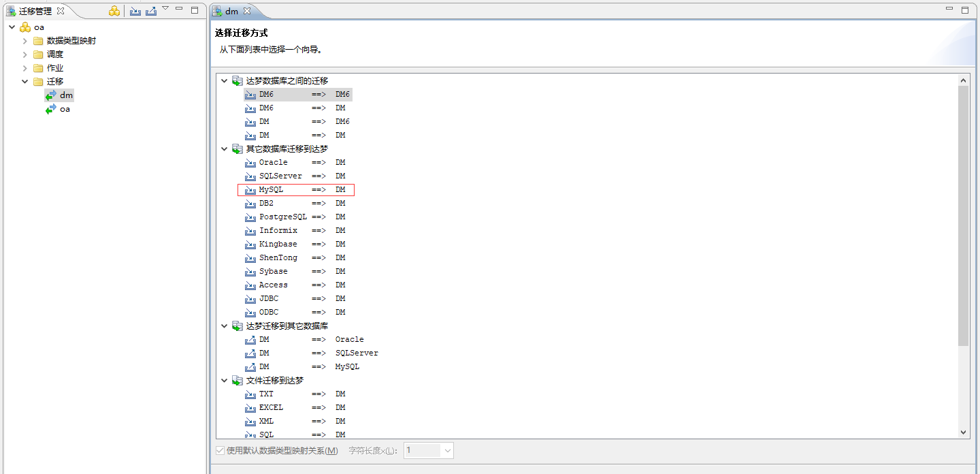Image resolution: width=980 pixels, height=474 pixels.
Task: Select the 作业 folder label
Action: pos(55,68)
